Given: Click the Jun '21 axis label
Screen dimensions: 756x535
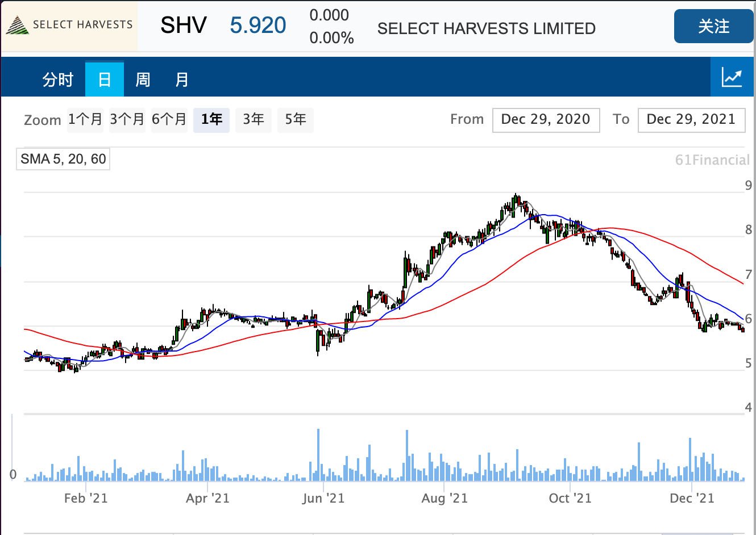Looking at the screenshot, I should (323, 498).
